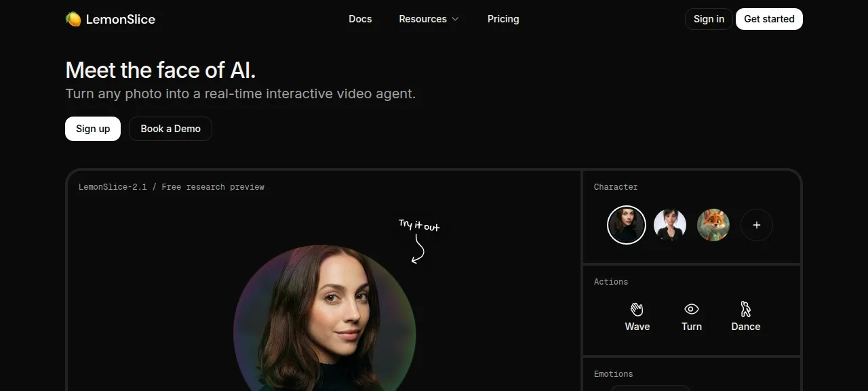Screen dimensions: 868x391
Task: Click the chevron next to Resources
Action: click(455, 19)
